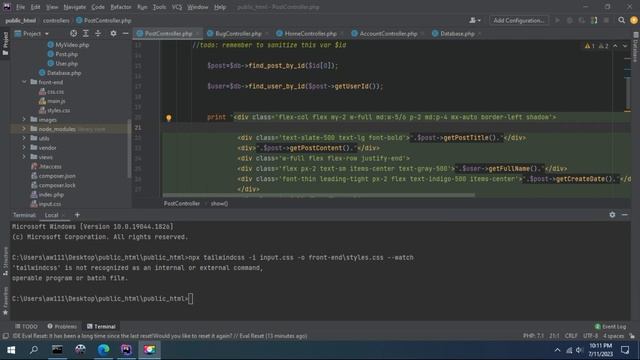Click PHP 7.1 language level in status bar
The height and width of the screenshot is (360, 640).
[x=533, y=336]
